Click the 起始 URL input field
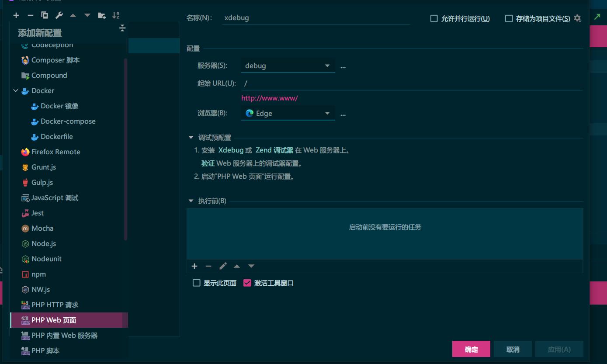This screenshot has width=607, height=364. (x=412, y=83)
